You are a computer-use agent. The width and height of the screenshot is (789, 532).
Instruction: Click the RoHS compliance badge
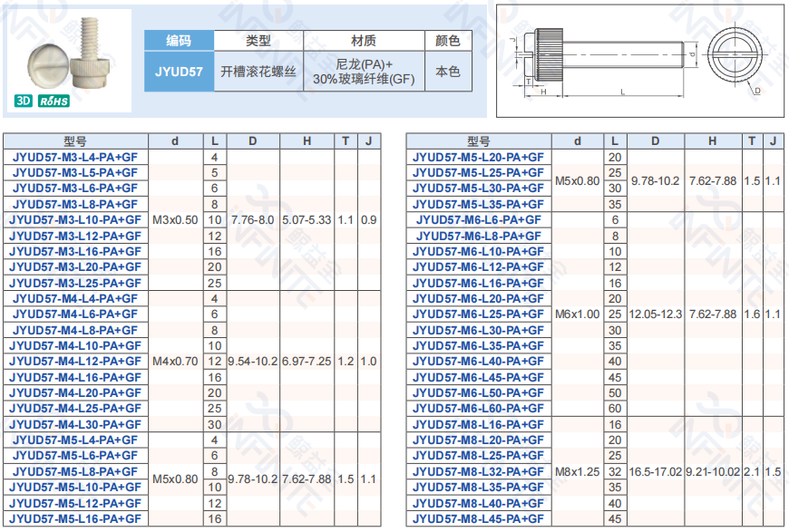tap(54, 102)
